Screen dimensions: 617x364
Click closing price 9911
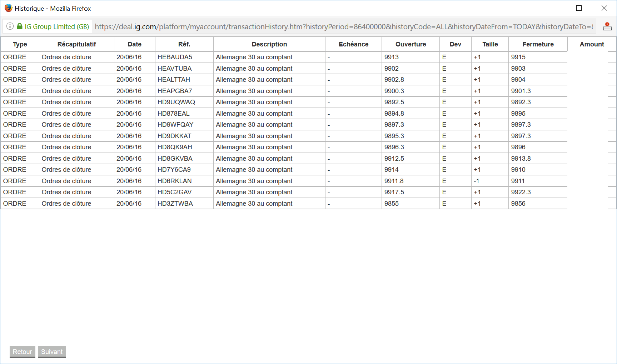click(x=518, y=181)
